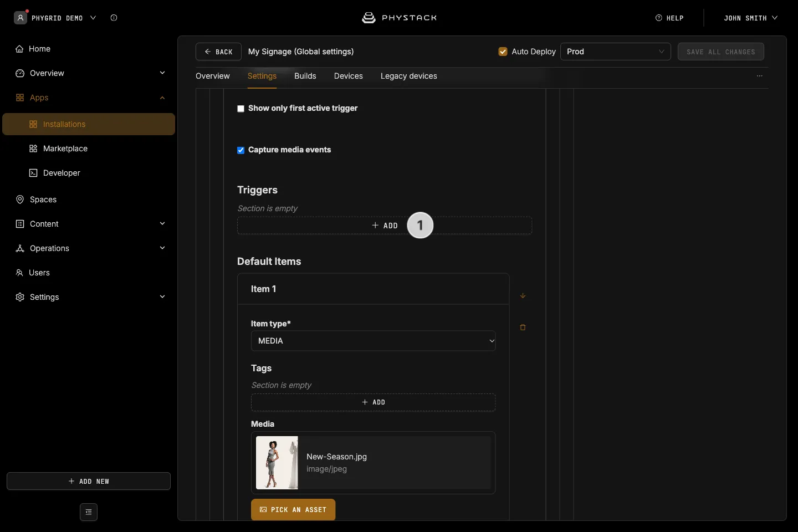Click the Help question mark icon
Screen dimensions: 798x532
coord(659,18)
